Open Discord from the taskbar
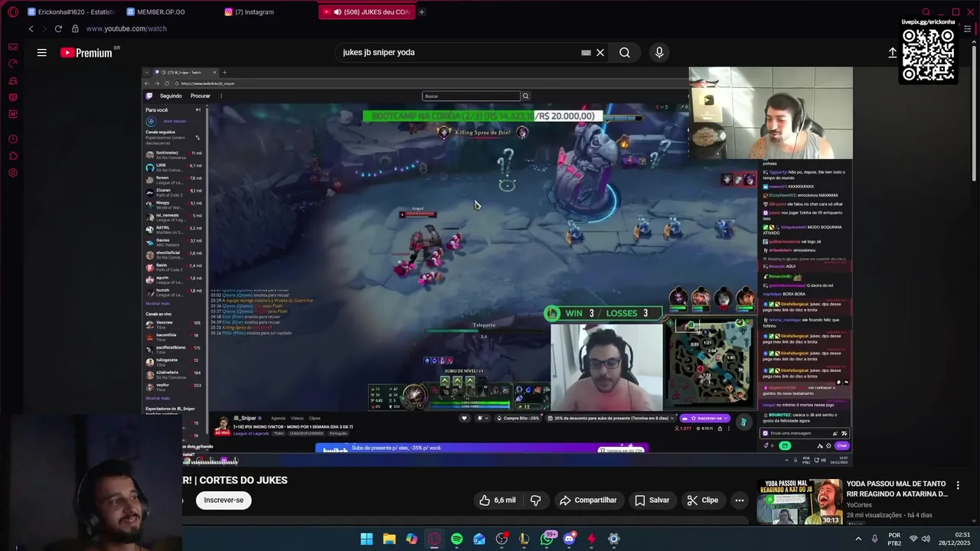 [569, 539]
